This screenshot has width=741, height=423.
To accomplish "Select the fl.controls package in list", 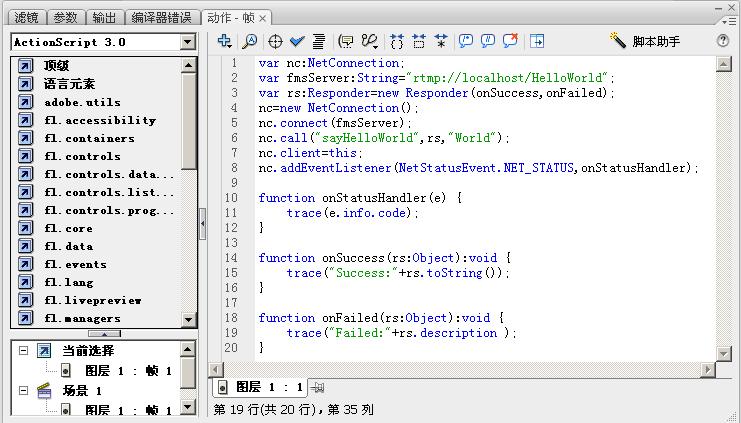I will click(79, 156).
